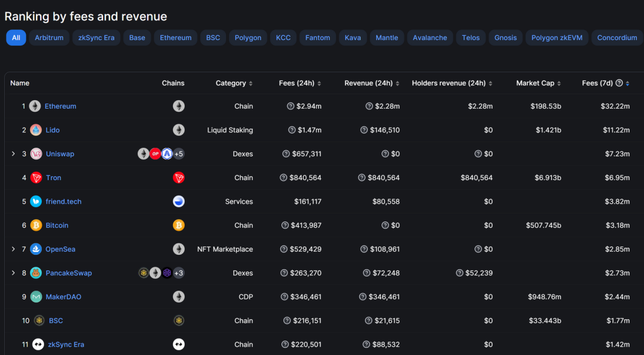Open the MakerDAO link
Screen dimensions: 644x355
64,297
